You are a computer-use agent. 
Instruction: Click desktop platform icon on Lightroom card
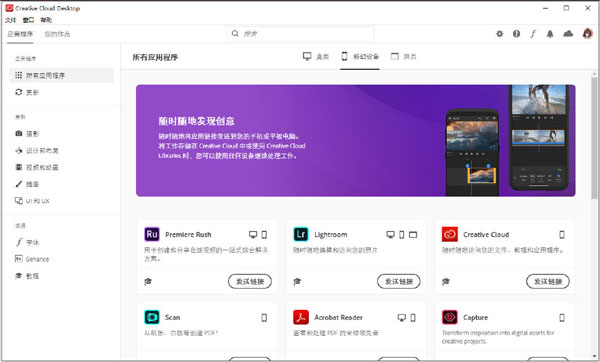click(x=390, y=235)
